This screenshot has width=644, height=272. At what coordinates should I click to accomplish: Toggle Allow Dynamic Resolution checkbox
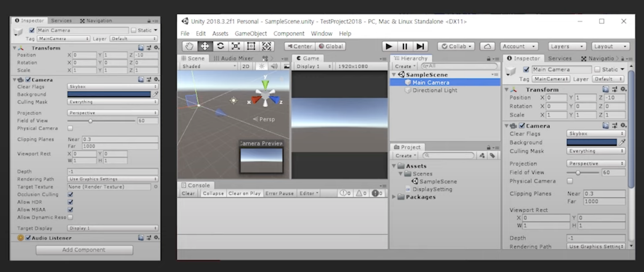(x=70, y=217)
